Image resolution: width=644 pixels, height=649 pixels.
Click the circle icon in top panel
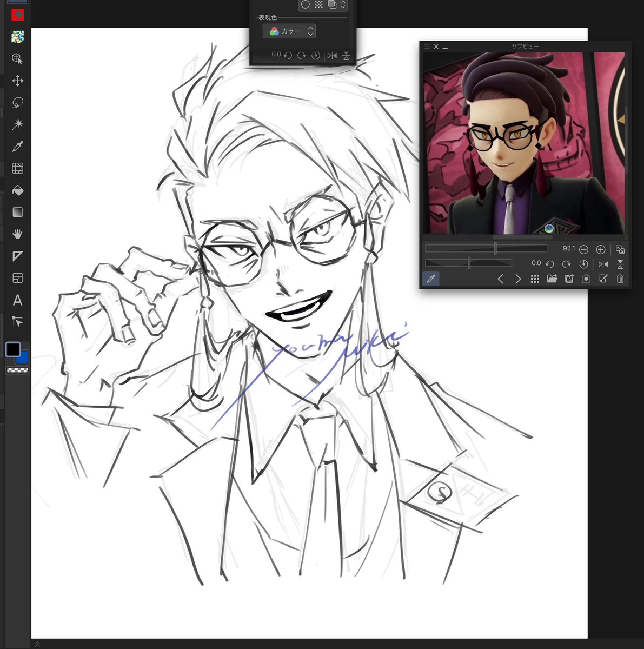coord(305,5)
